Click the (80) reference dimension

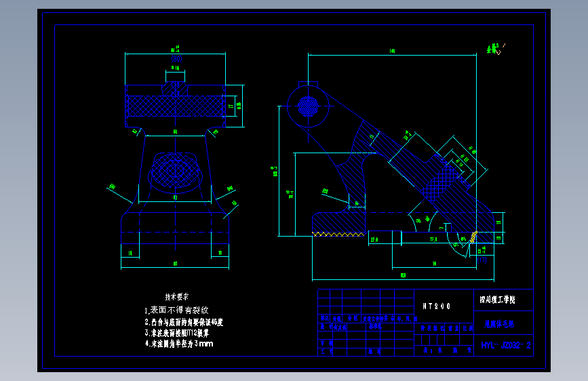[176, 59]
